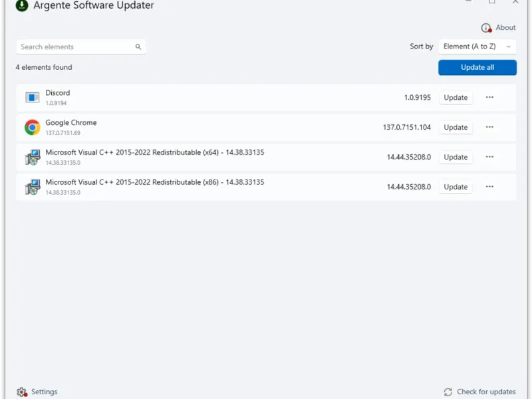
Task: Click new version 14.44.35208.0 in x86 row
Action: point(409,187)
